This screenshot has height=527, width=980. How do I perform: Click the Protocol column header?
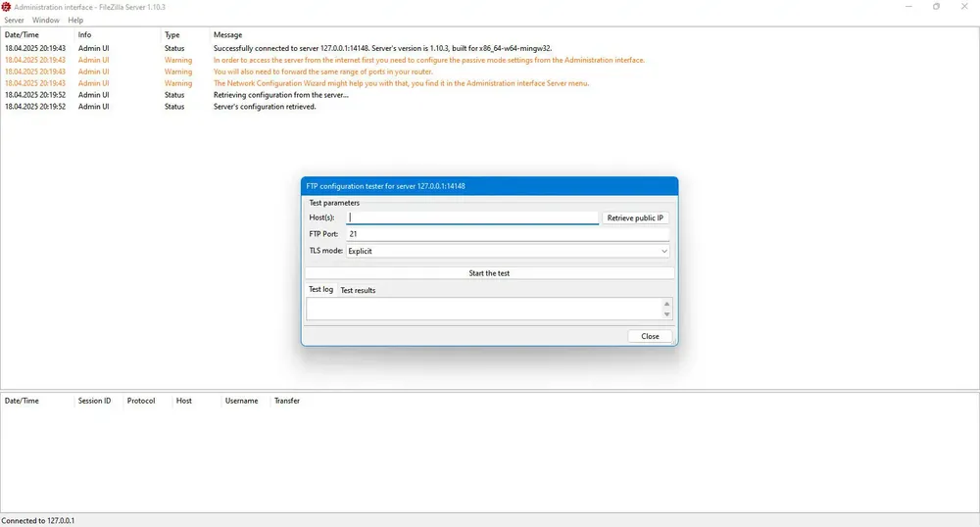tap(141, 401)
